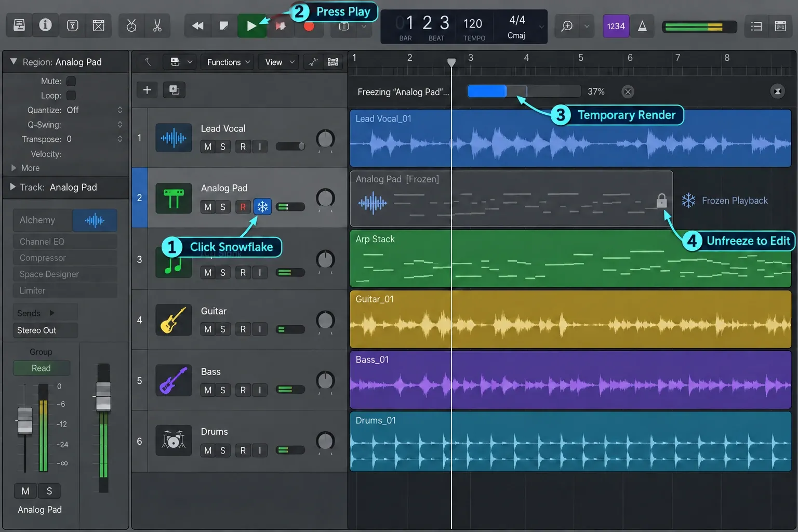The width and height of the screenshot is (798, 532).
Task: Collapse the Region: Analog Pad disclosure triangle
Action: [14, 61]
